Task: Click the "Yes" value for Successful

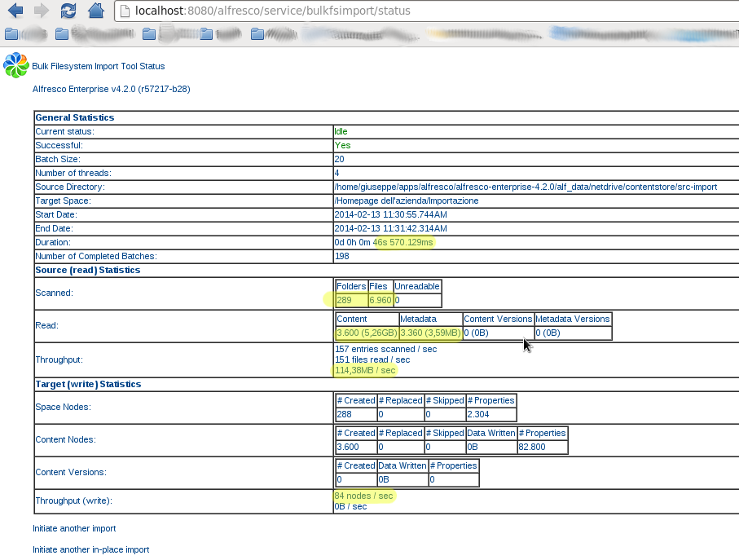Action: pyautogui.click(x=343, y=145)
